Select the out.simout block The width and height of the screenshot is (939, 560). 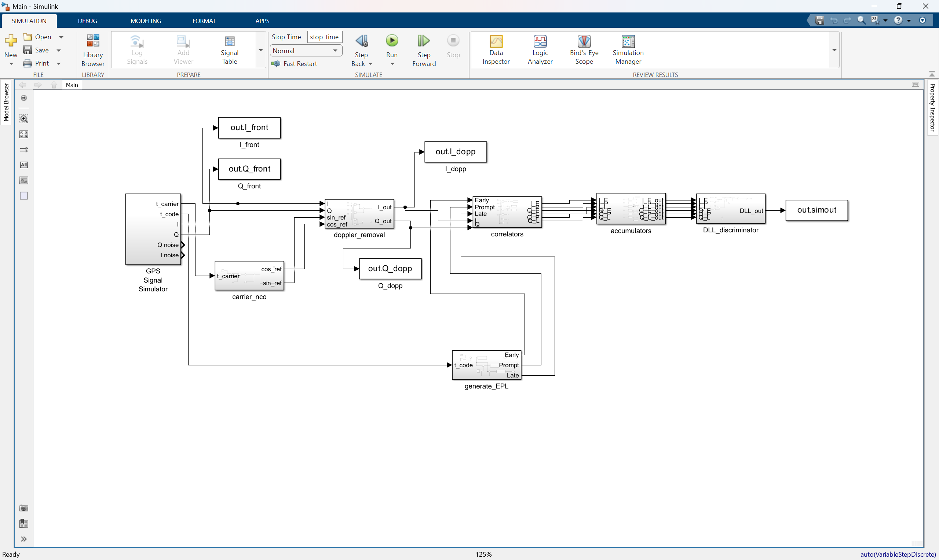point(816,210)
